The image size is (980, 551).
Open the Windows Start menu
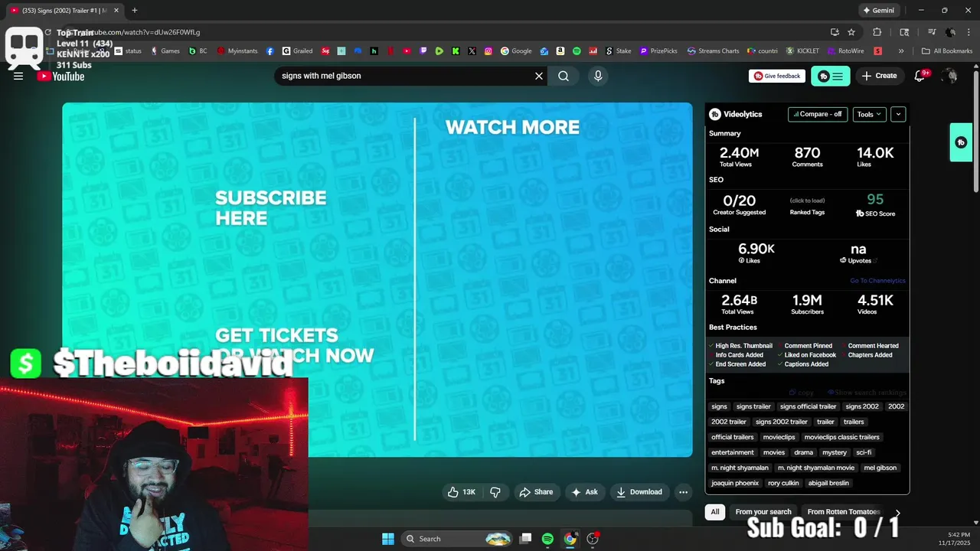pos(387,539)
